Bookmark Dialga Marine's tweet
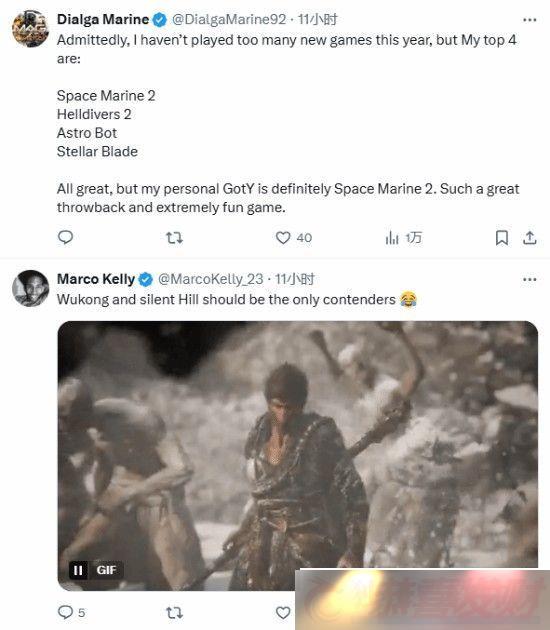 501,238
